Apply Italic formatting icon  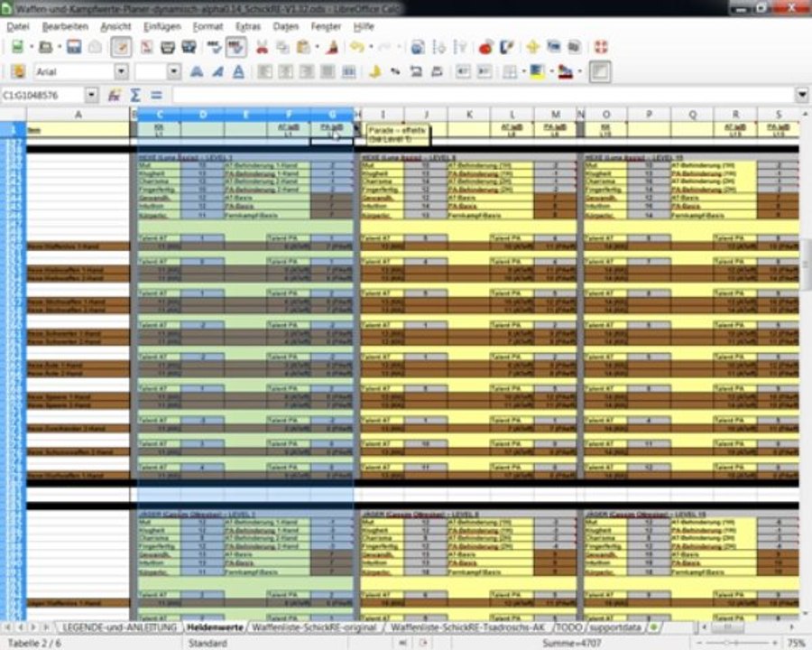217,71
